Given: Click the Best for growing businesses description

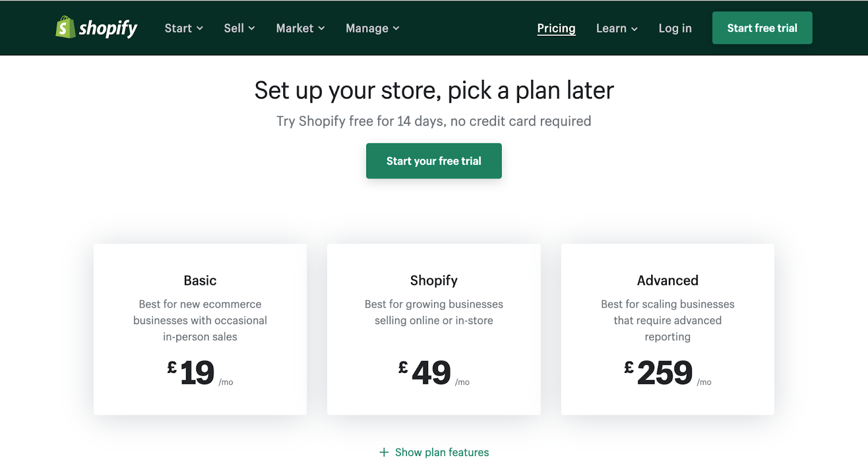Looking at the screenshot, I should click(x=434, y=312).
